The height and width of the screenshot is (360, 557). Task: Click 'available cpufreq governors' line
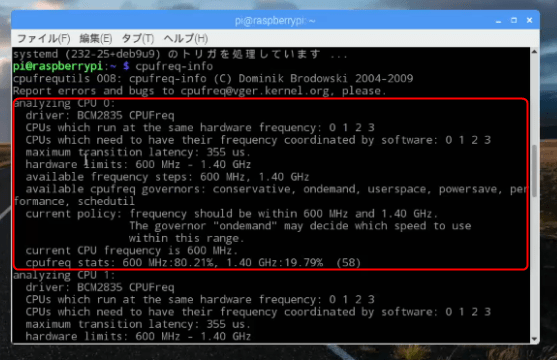click(x=276, y=189)
